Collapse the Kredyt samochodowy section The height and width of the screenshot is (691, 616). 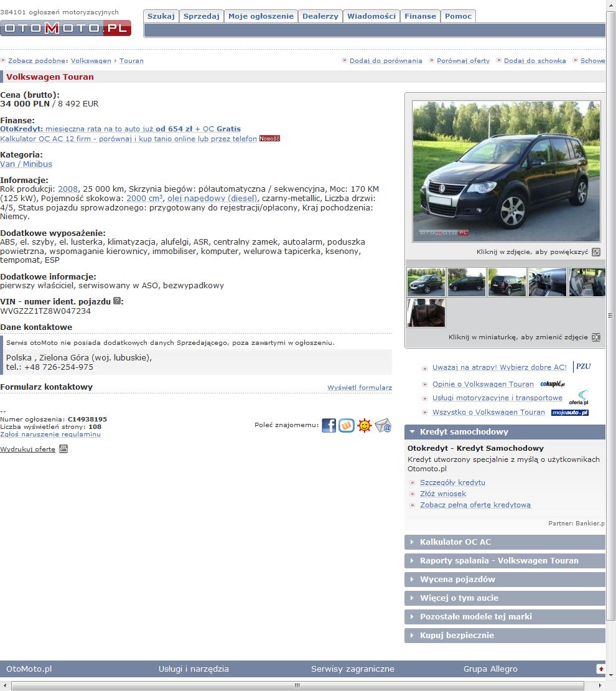pos(505,432)
